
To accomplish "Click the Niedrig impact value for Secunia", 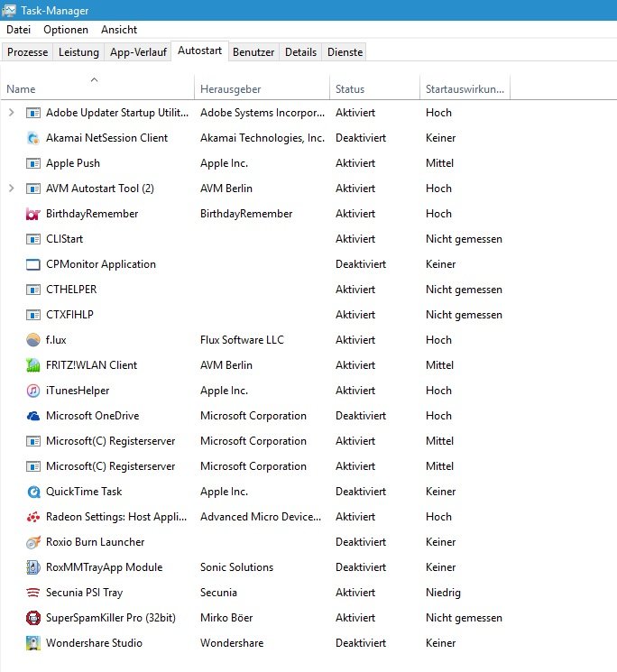I will [x=443, y=593].
